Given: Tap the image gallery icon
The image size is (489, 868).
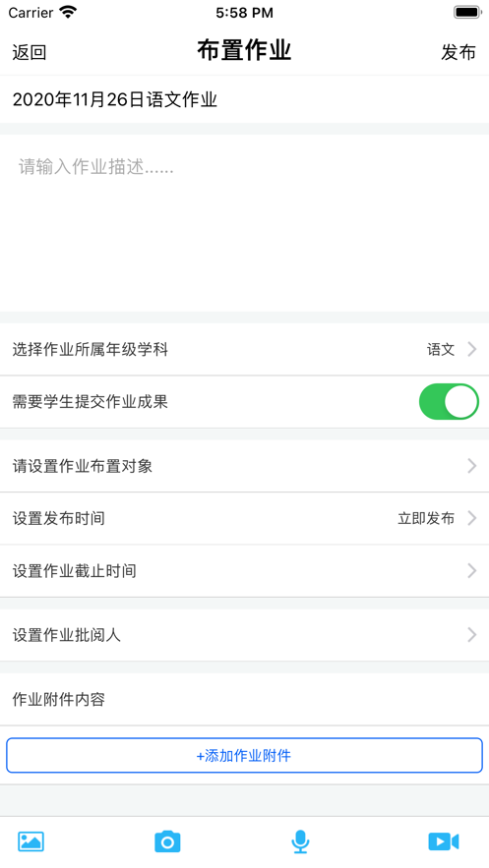Looking at the screenshot, I should (x=31, y=841).
